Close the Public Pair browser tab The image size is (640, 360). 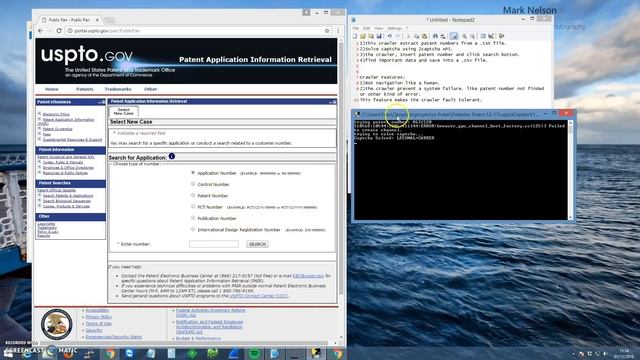click(x=97, y=20)
